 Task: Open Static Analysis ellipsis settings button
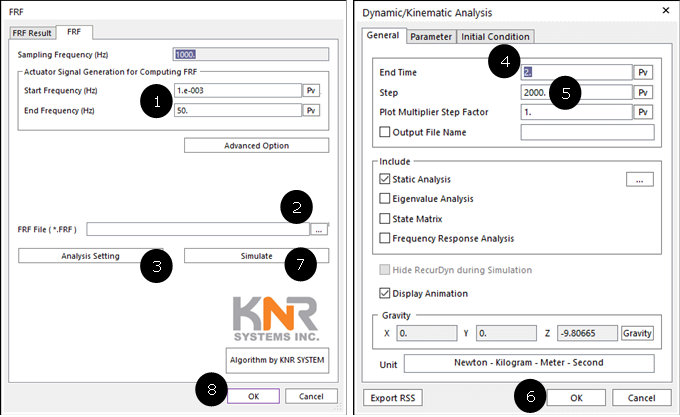(640, 179)
